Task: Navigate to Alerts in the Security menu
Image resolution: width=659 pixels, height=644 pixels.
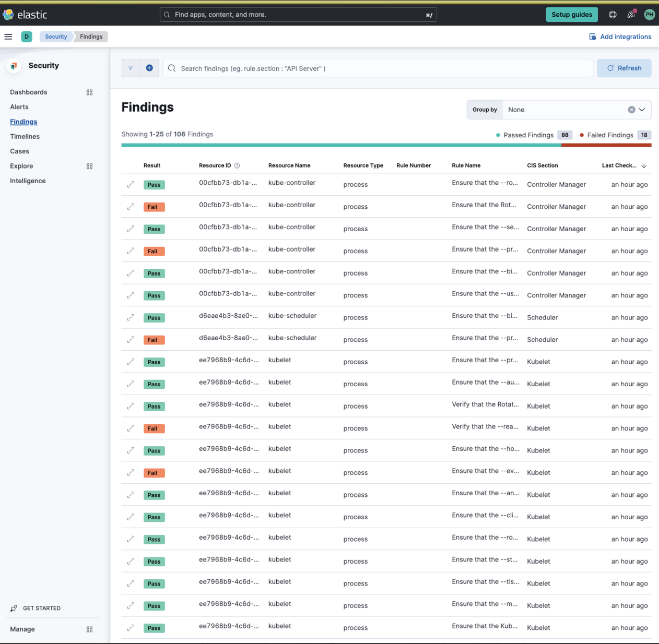Action: [x=19, y=106]
